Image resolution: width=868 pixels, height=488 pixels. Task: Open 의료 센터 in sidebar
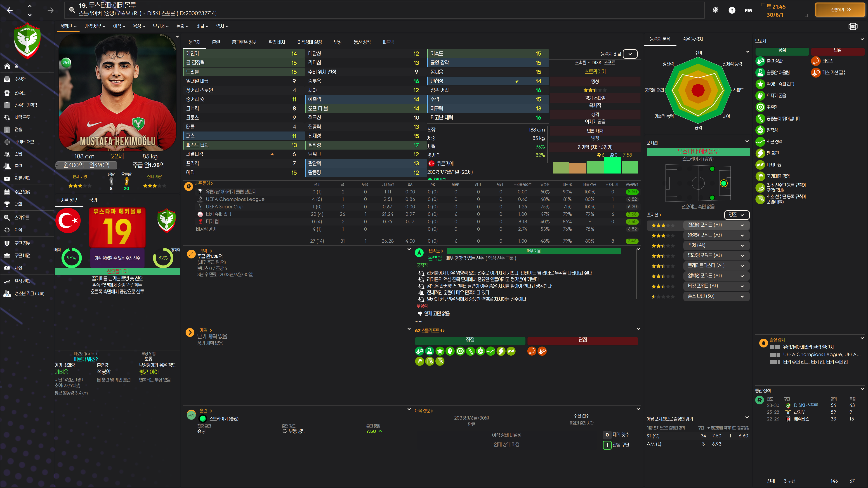click(22, 178)
